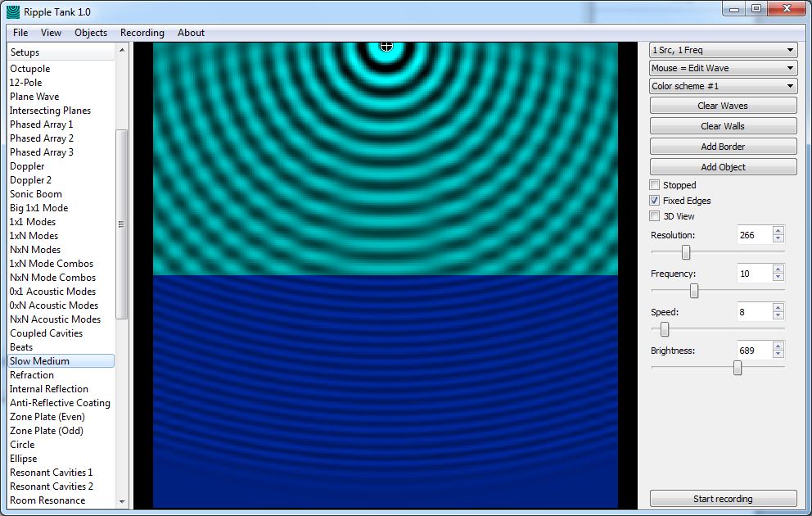The image size is (812, 516).
Task: Decrease the Brightness value with down arrow
Action: pyautogui.click(x=778, y=354)
